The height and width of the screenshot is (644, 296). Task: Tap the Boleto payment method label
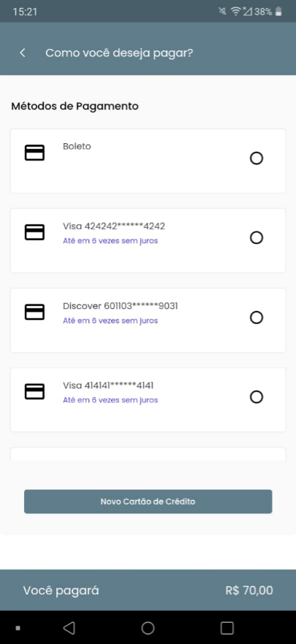point(77,146)
